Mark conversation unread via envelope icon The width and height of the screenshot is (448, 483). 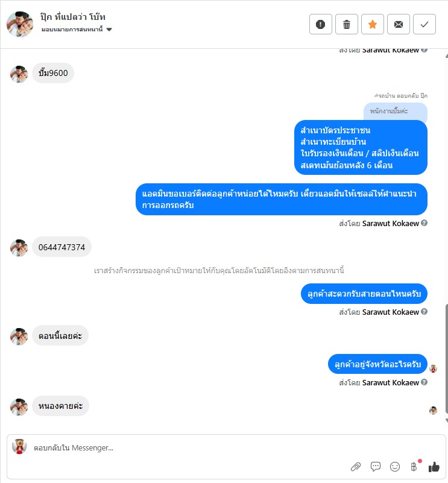click(398, 24)
